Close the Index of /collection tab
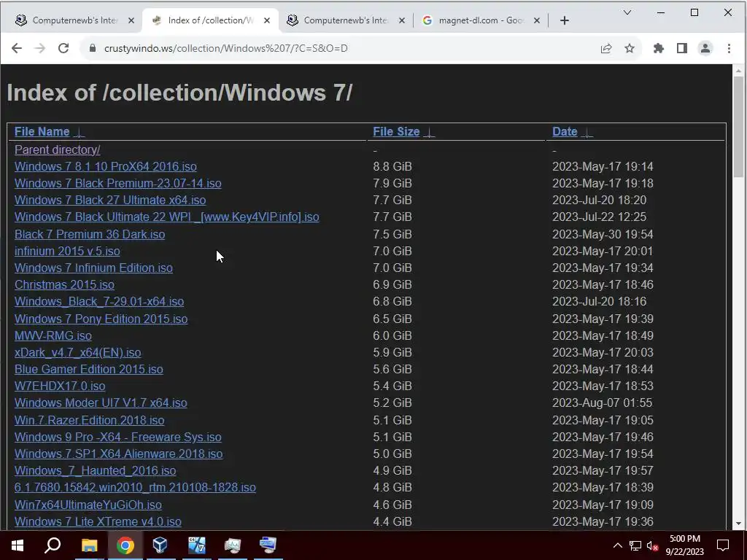This screenshot has height=560, width=747. [x=267, y=20]
